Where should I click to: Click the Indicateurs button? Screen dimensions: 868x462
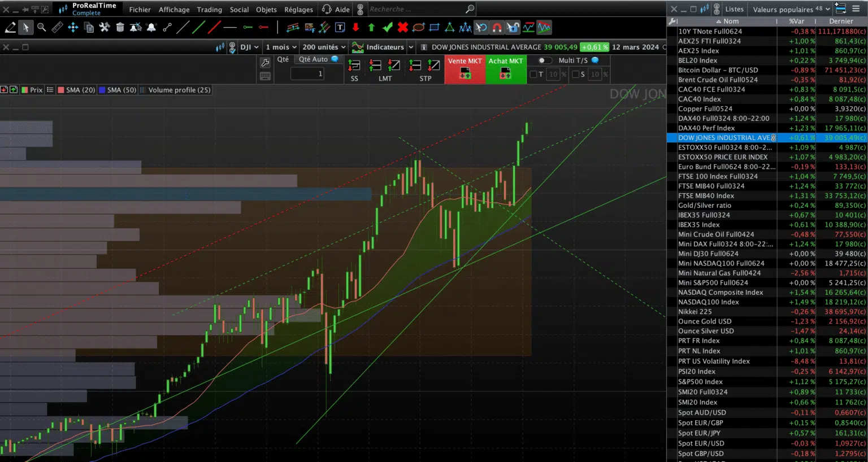tap(378, 47)
